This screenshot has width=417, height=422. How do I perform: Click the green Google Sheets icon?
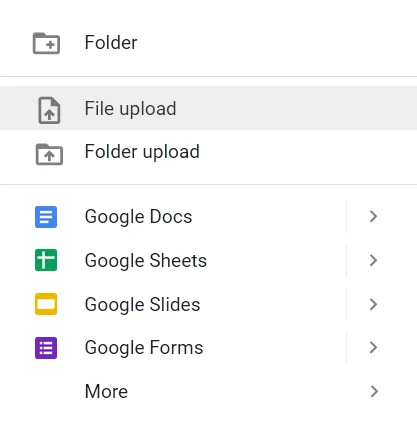[x=46, y=260]
